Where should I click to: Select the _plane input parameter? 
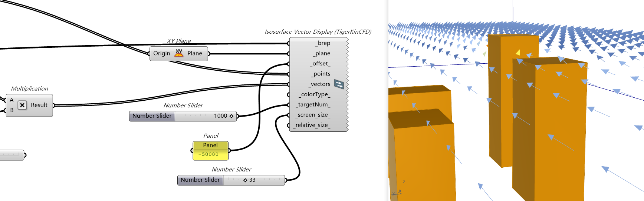pos(322,53)
